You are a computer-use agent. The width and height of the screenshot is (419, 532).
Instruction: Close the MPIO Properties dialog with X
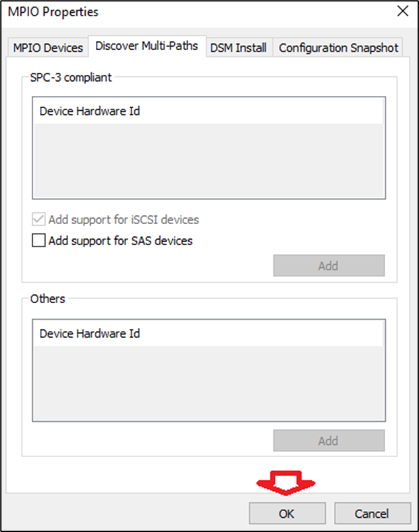402,11
